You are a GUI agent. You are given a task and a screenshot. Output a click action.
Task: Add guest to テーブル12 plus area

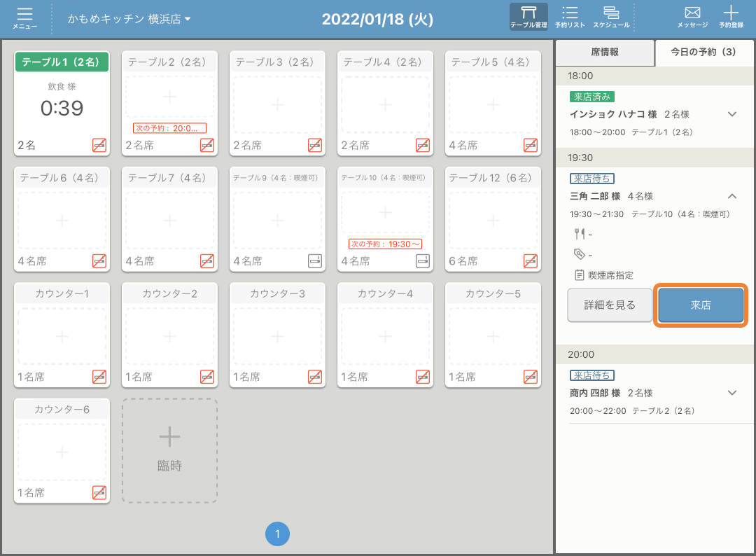[x=493, y=221]
